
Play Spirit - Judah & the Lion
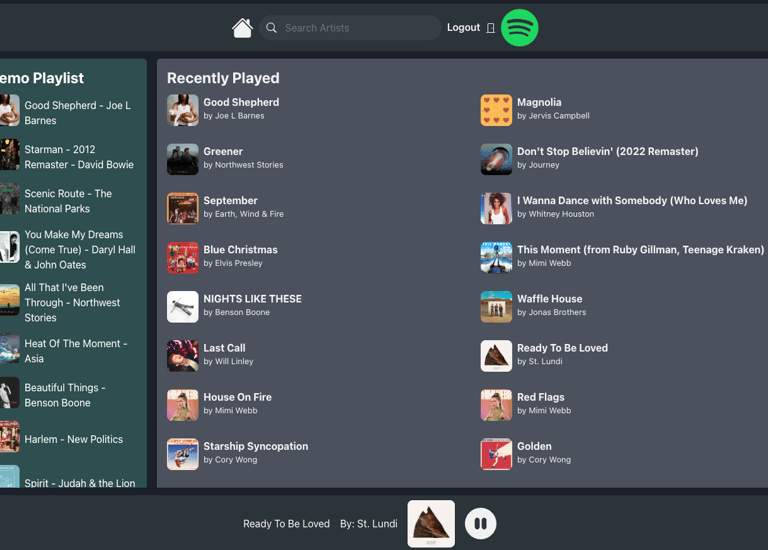(x=80, y=483)
